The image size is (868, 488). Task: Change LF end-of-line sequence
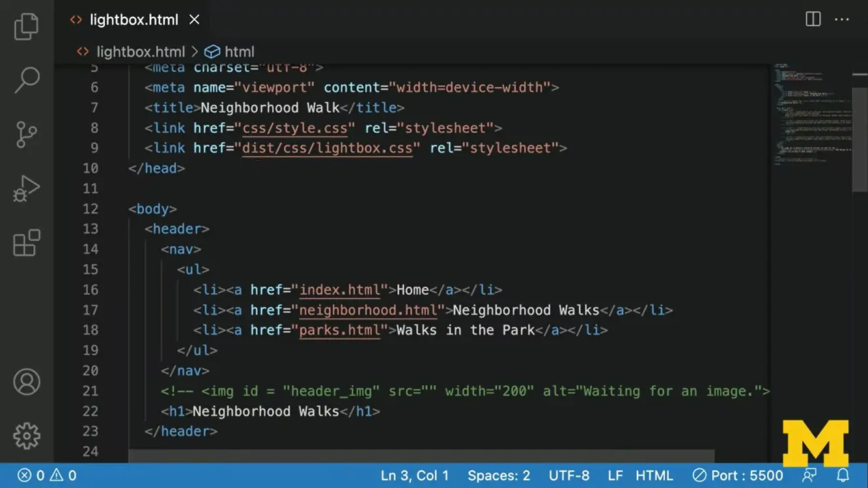615,476
